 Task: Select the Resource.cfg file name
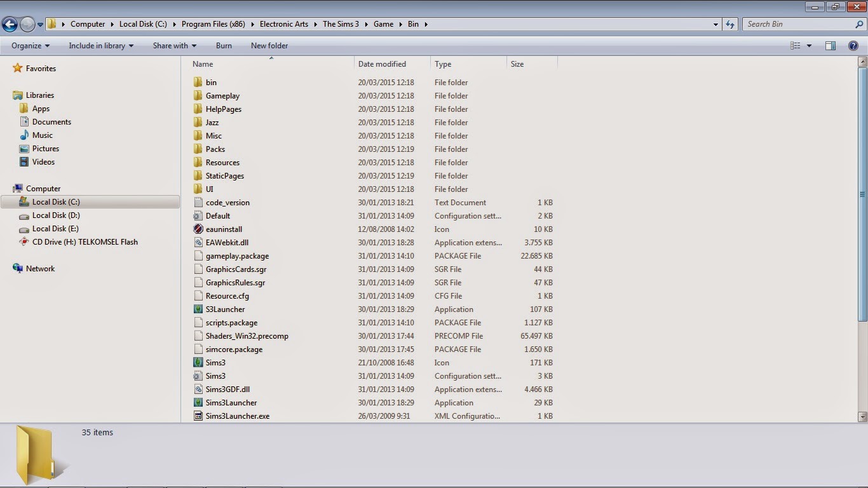(x=227, y=296)
